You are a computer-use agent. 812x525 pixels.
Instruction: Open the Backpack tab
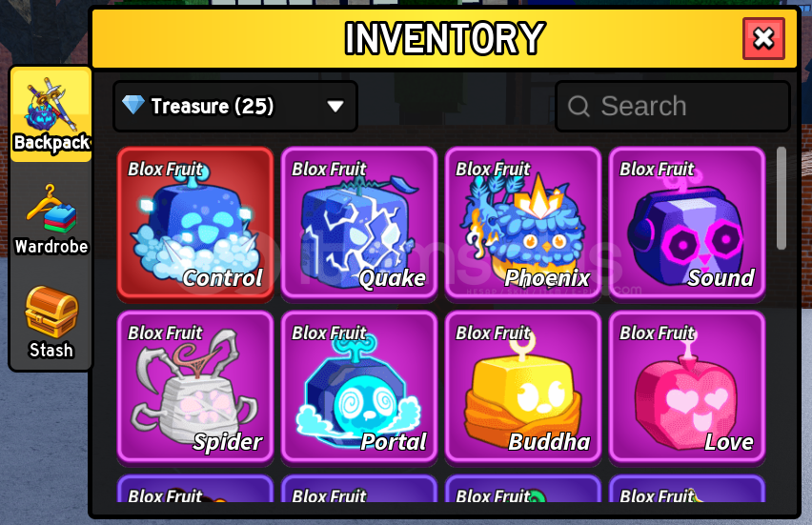coord(51,114)
